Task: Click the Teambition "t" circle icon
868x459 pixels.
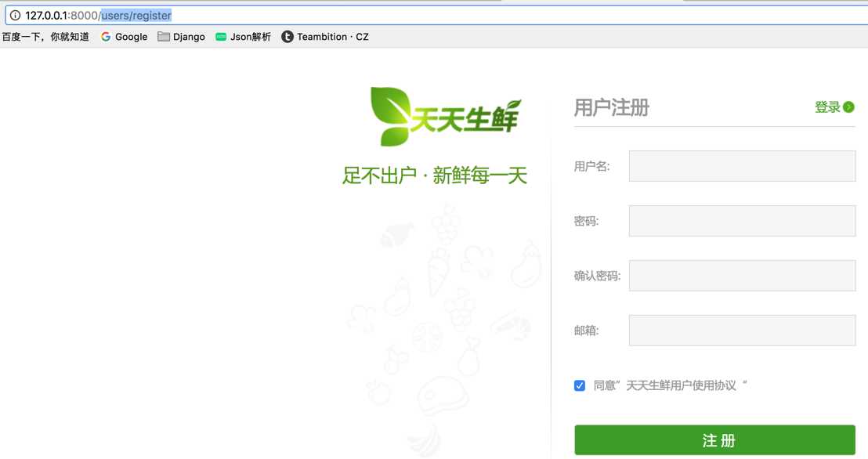Action: [x=287, y=36]
